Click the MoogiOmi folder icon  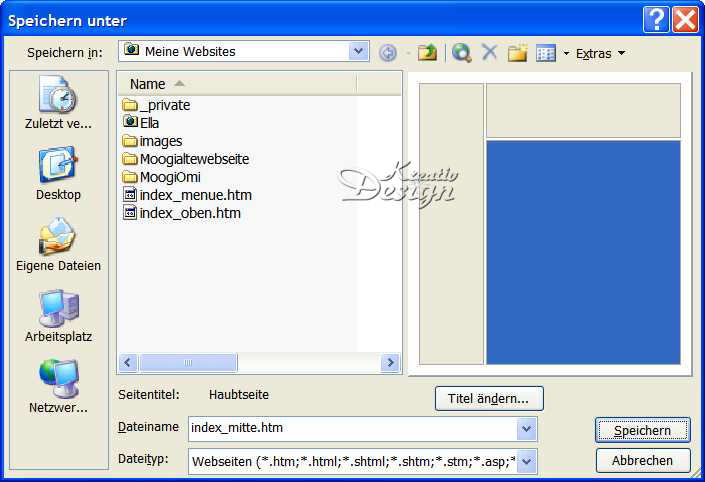coord(129,177)
